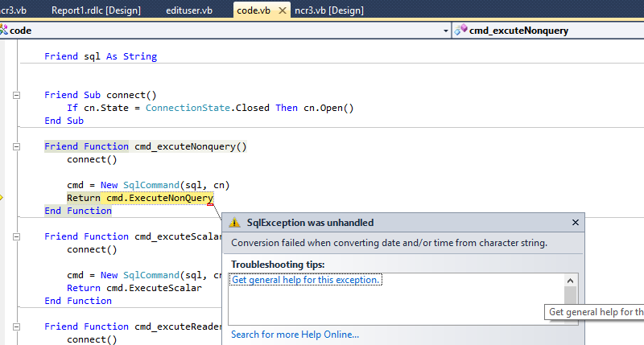The height and width of the screenshot is (345, 644).
Task: Click the red smart-tag marker under ExecuteNonQuery
Action: (x=210, y=204)
